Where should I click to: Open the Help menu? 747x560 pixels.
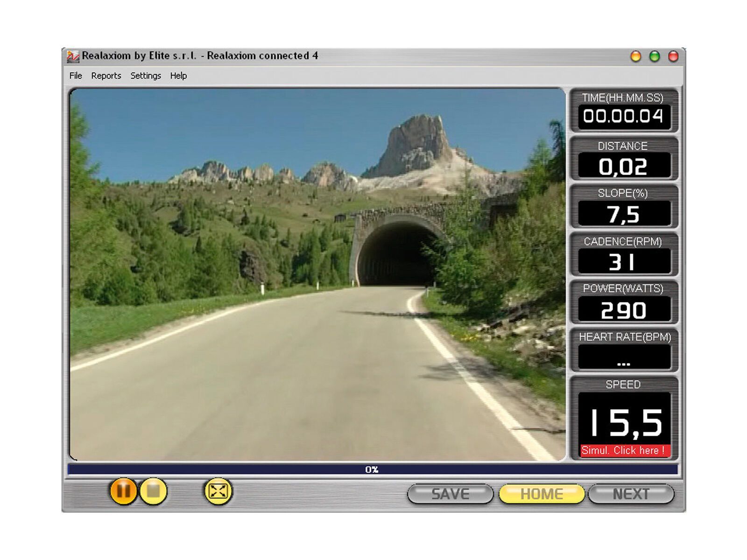179,75
